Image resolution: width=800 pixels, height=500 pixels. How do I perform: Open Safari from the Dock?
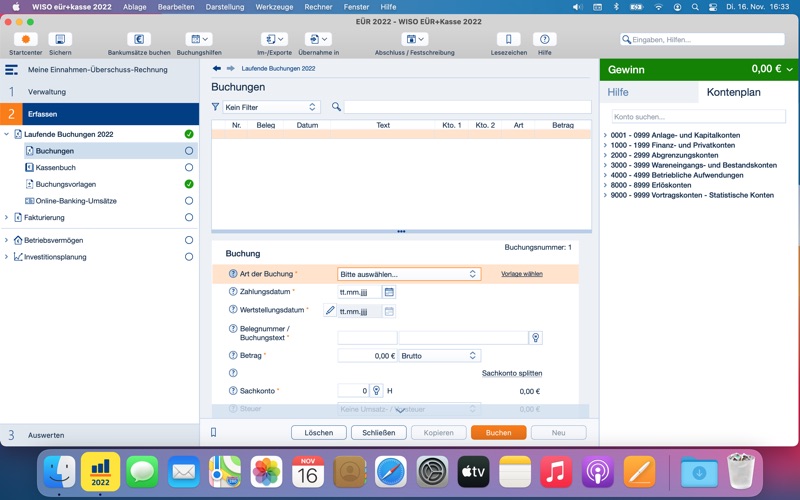[391, 472]
